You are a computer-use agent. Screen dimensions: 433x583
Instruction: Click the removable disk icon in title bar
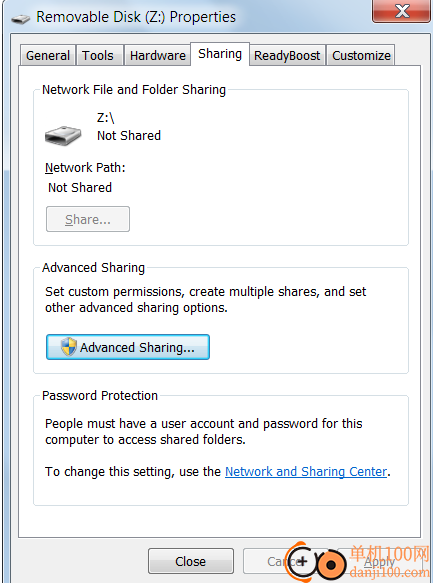click(x=20, y=19)
